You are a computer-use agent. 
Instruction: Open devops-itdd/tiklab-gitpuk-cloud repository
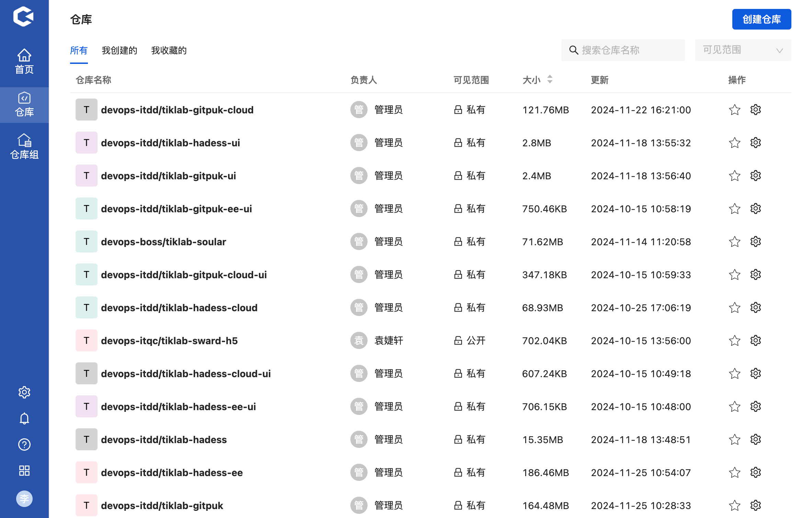click(177, 110)
